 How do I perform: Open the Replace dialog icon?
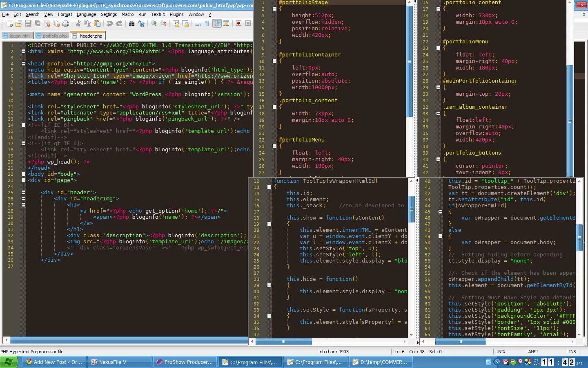click(x=141, y=23)
